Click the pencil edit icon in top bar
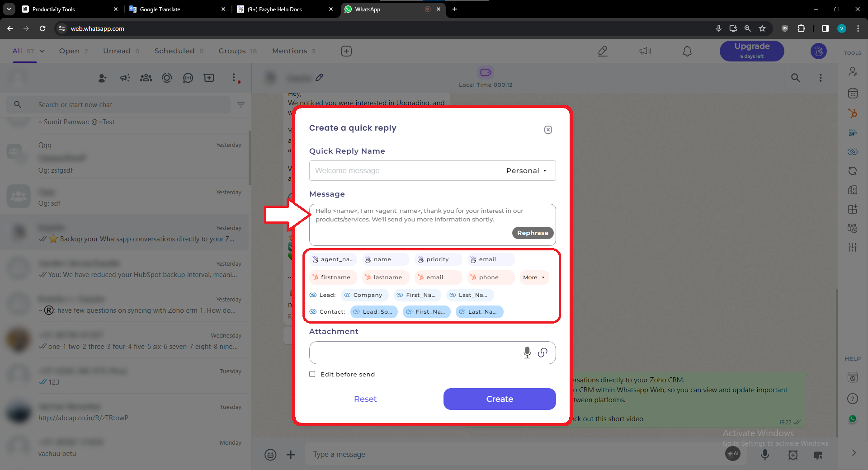Viewport: 868px width, 470px height. pyautogui.click(x=603, y=51)
